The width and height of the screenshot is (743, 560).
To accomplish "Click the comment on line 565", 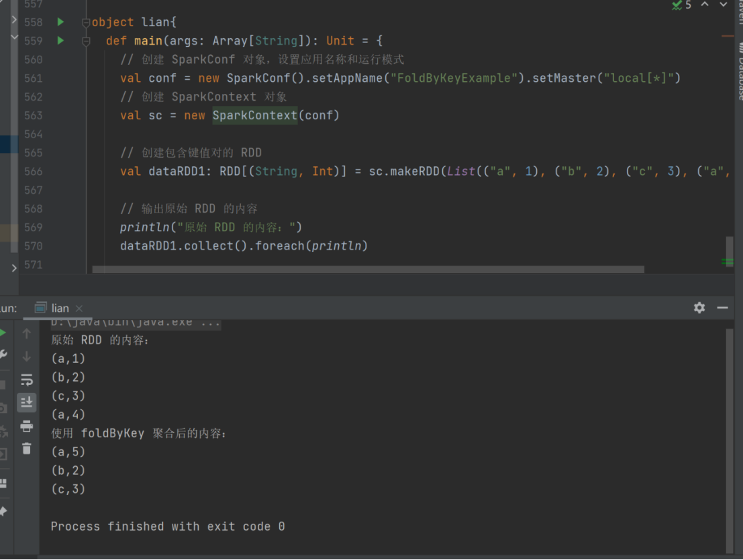I will tap(191, 153).
